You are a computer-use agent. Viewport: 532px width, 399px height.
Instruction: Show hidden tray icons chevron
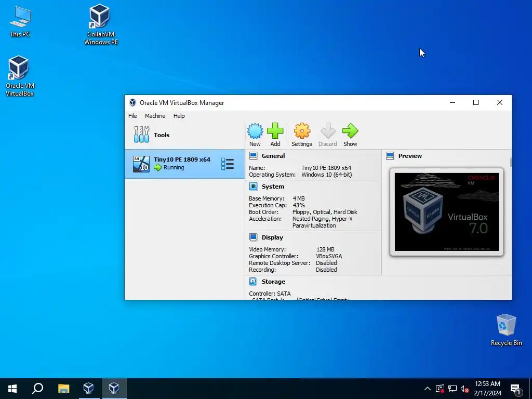click(x=428, y=389)
